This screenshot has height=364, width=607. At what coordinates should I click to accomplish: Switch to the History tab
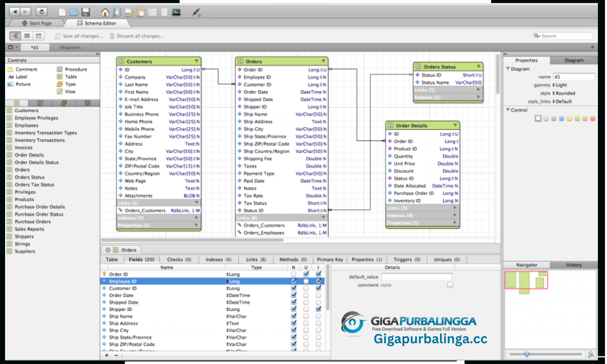coord(573,265)
